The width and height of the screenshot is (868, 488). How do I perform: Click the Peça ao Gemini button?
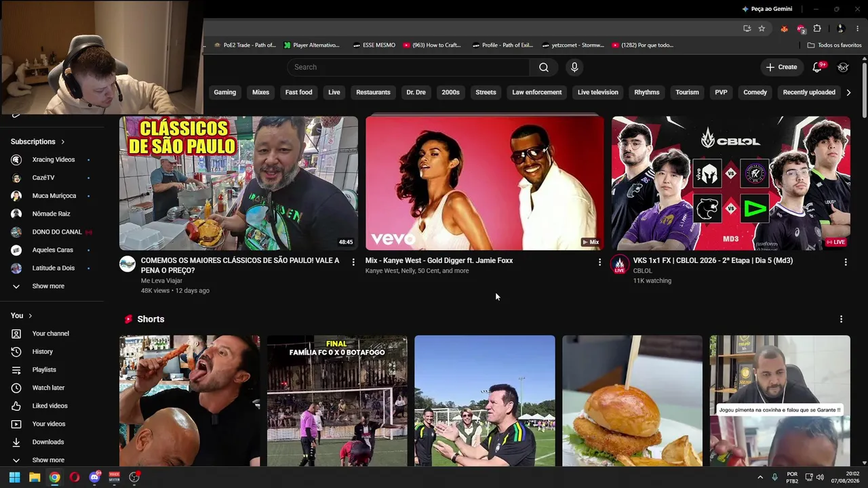point(767,9)
